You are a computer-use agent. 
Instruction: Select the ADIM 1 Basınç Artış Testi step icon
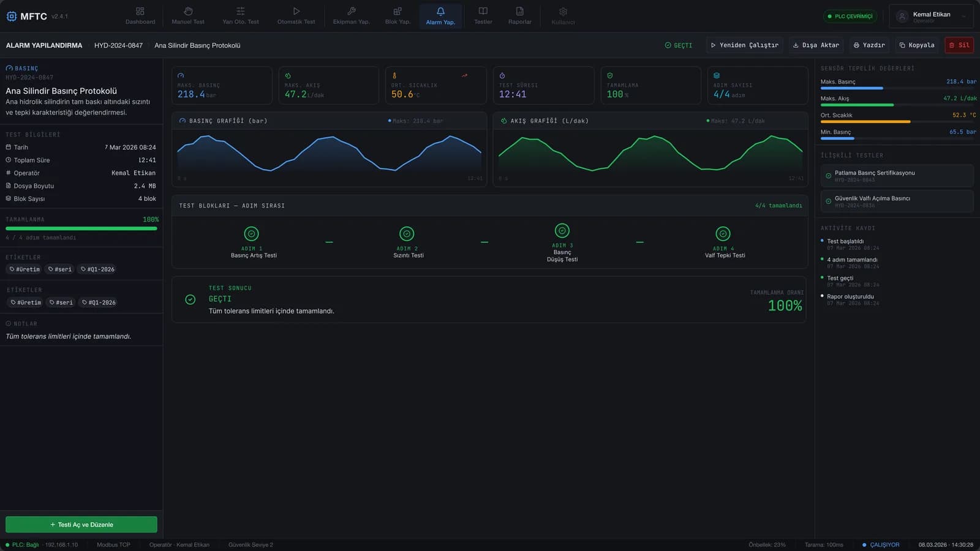pyautogui.click(x=251, y=234)
